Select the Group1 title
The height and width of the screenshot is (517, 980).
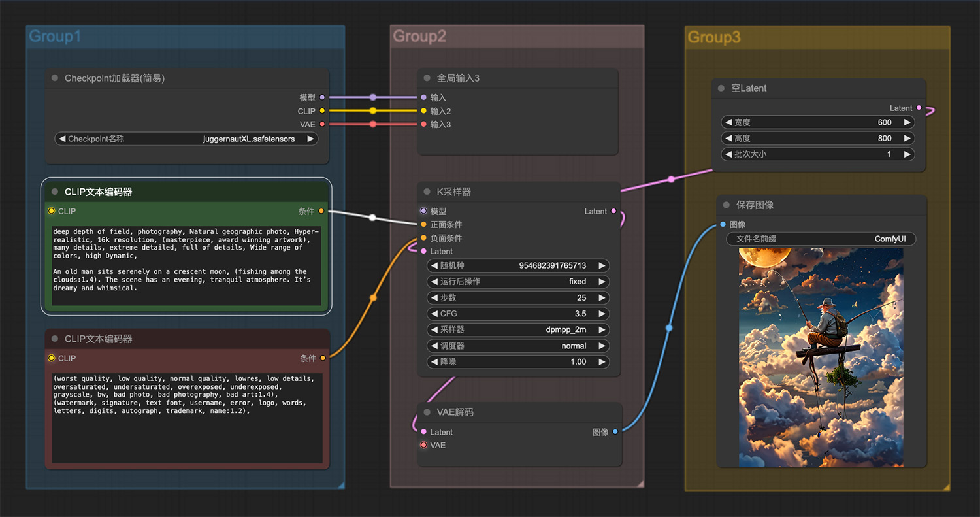coord(55,36)
